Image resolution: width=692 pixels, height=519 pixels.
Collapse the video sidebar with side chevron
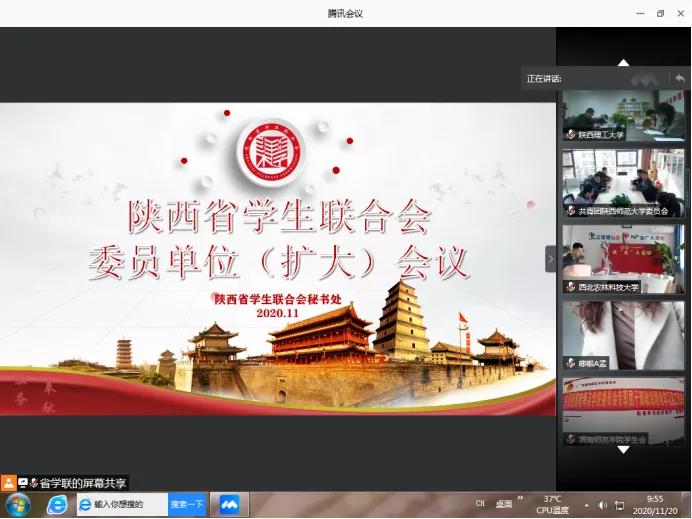[x=550, y=259]
